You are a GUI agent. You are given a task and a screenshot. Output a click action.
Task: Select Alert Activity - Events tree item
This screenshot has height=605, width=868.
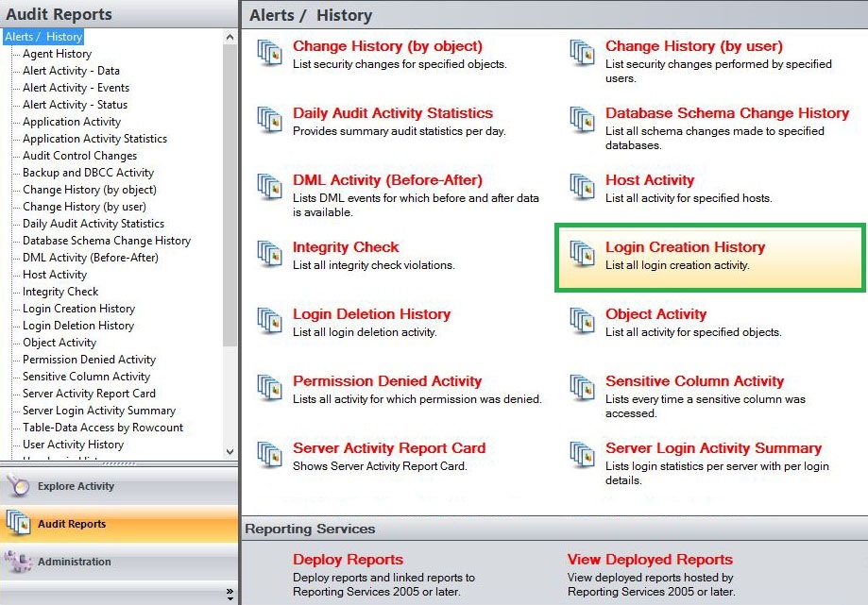tap(76, 88)
